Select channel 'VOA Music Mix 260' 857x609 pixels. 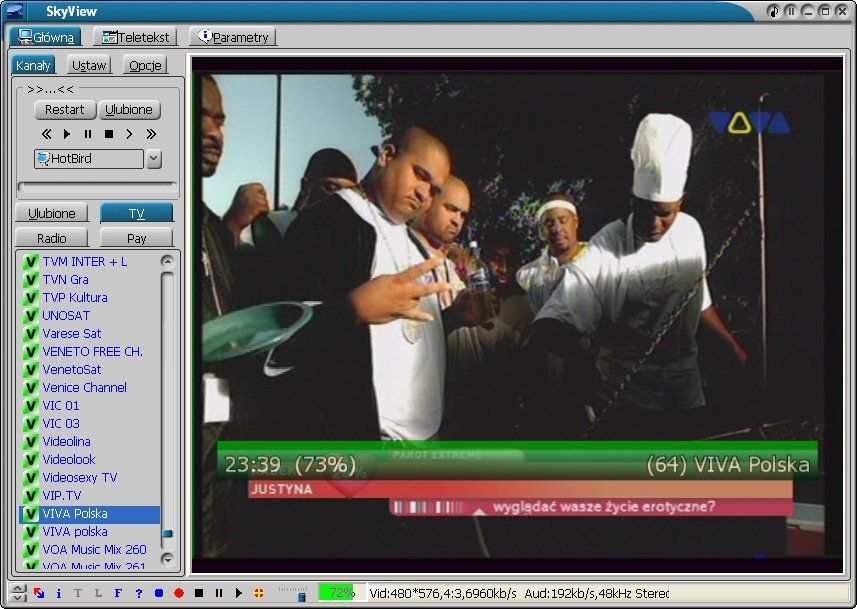[x=95, y=549]
